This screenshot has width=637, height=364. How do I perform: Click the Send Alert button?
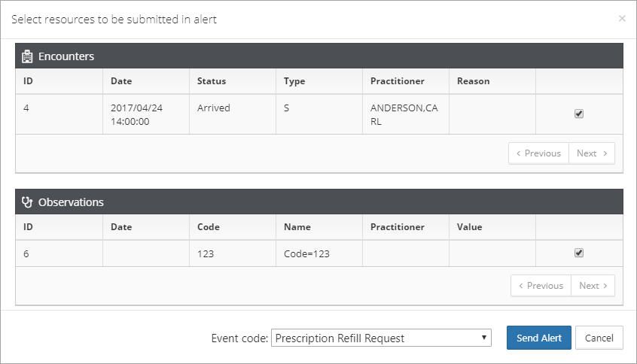(538, 338)
